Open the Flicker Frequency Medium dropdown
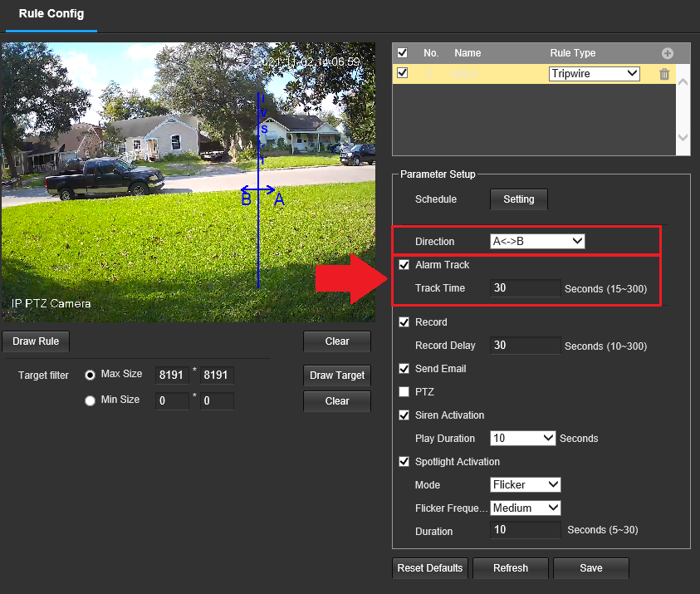This screenshot has width=700, height=594. coord(526,508)
